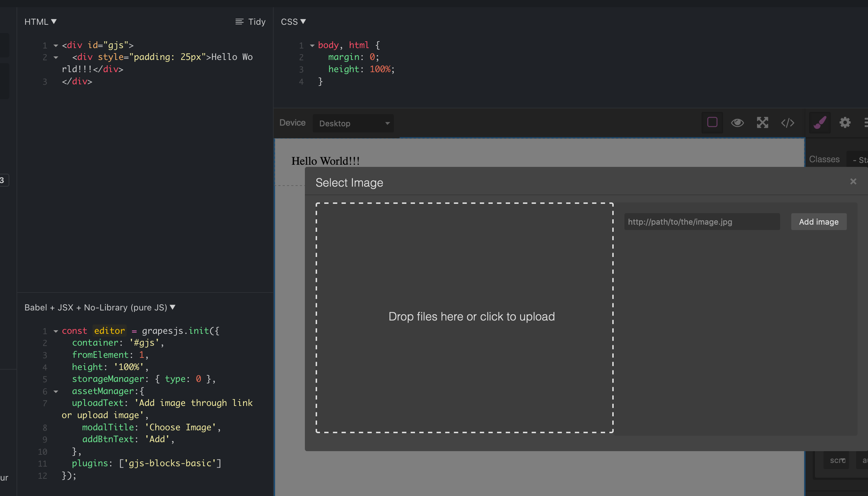The width and height of the screenshot is (868, 496).
Task: Collapse the div element on HTML line 1
Action: pos(56,45)
